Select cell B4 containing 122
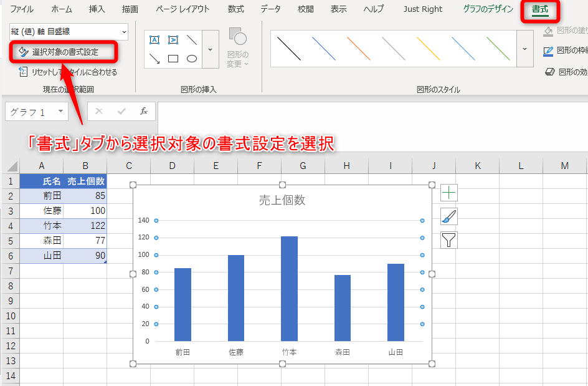 (x=85, y=226)
